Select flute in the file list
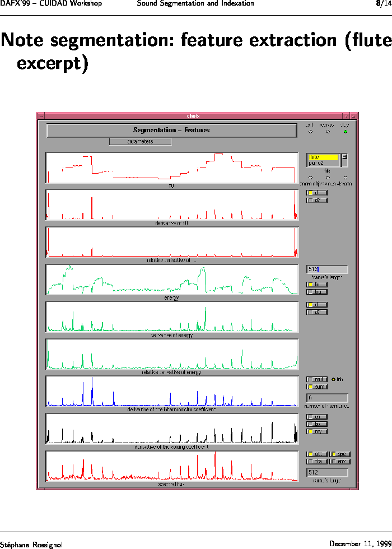 click(323, 157)
